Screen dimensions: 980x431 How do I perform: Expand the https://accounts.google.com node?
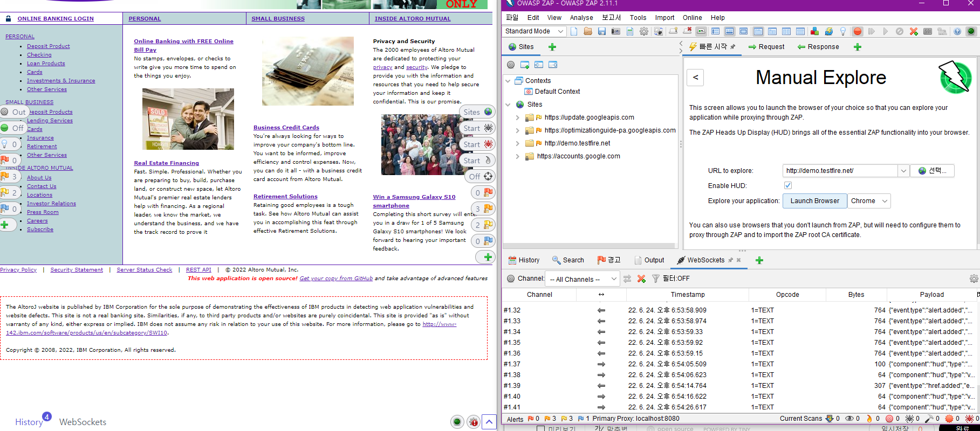(x=518, y=156)
